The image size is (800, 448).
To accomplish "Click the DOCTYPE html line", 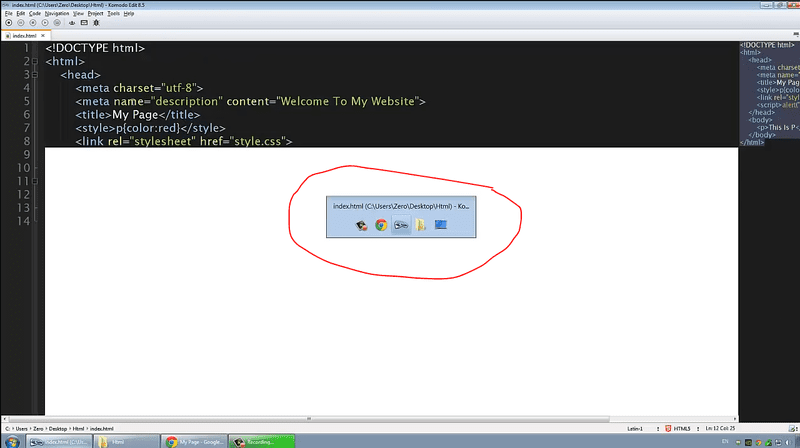I will click(x=95, y=48).
